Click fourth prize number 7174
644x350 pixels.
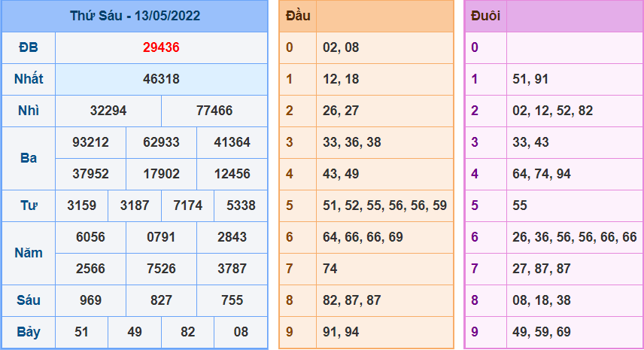[x=187, y=205]
